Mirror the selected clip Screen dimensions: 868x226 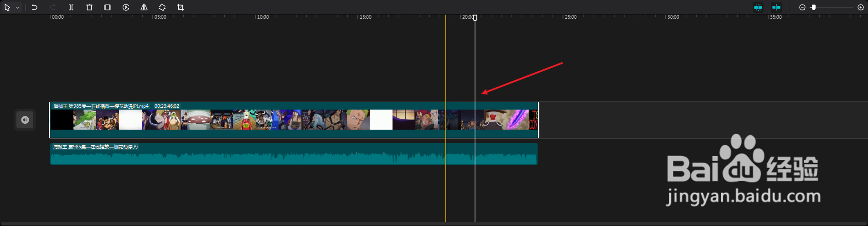144,7
